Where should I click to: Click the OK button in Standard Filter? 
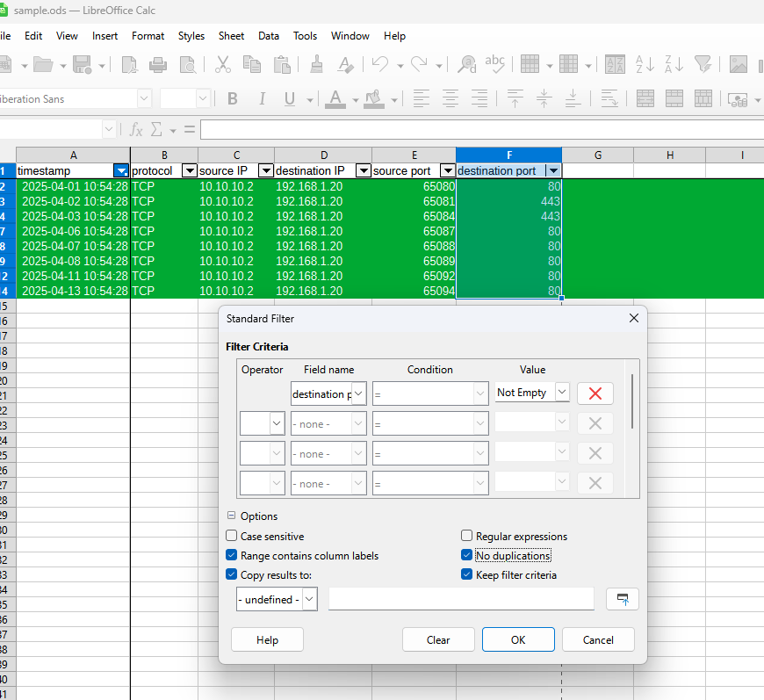(518, 640)
